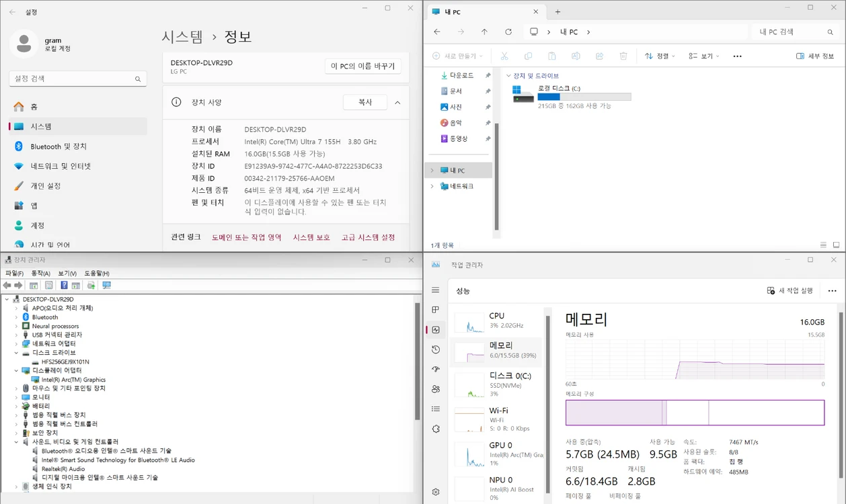Click the 설정 검색 search field
The image size is (846, 504).
tap(78, 79)
